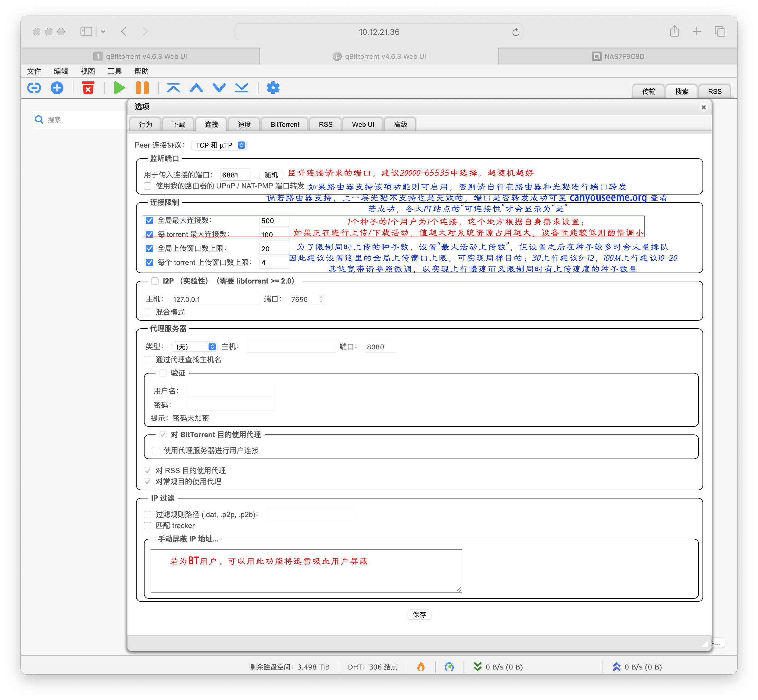Image resolution: width=758 pixels, height=700 pixels.
Task: Move torrent to top of queue
Action: tap(173, 88)
